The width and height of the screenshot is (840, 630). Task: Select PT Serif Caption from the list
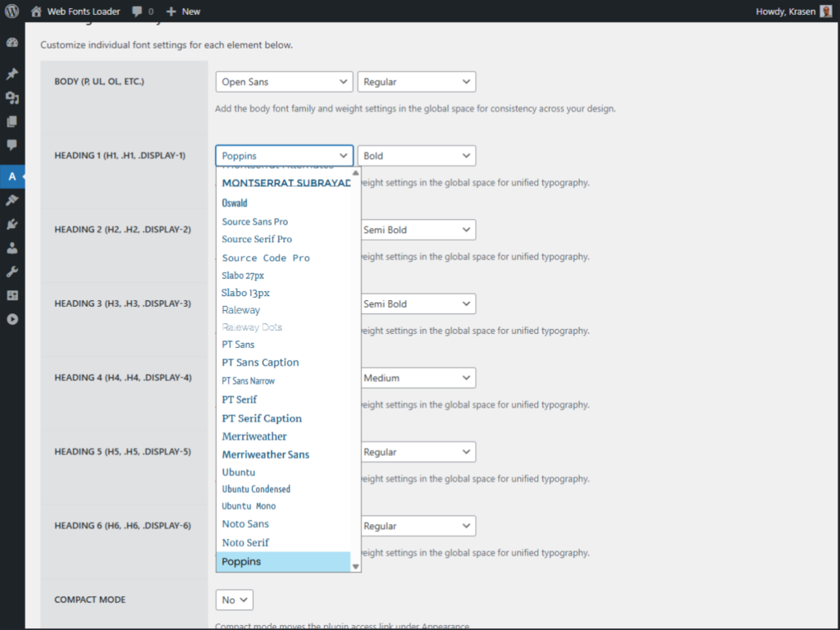[262, 418]
